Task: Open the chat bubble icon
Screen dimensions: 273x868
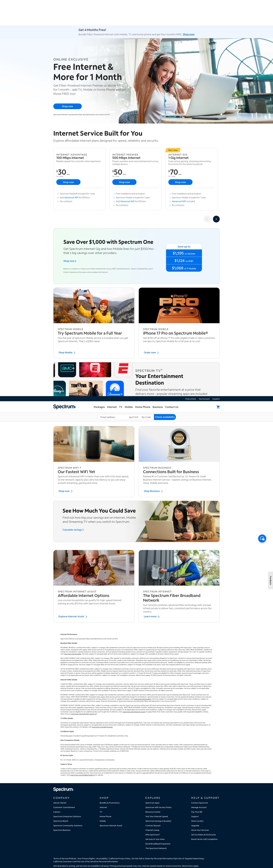Action: click(x=262, y=538)
